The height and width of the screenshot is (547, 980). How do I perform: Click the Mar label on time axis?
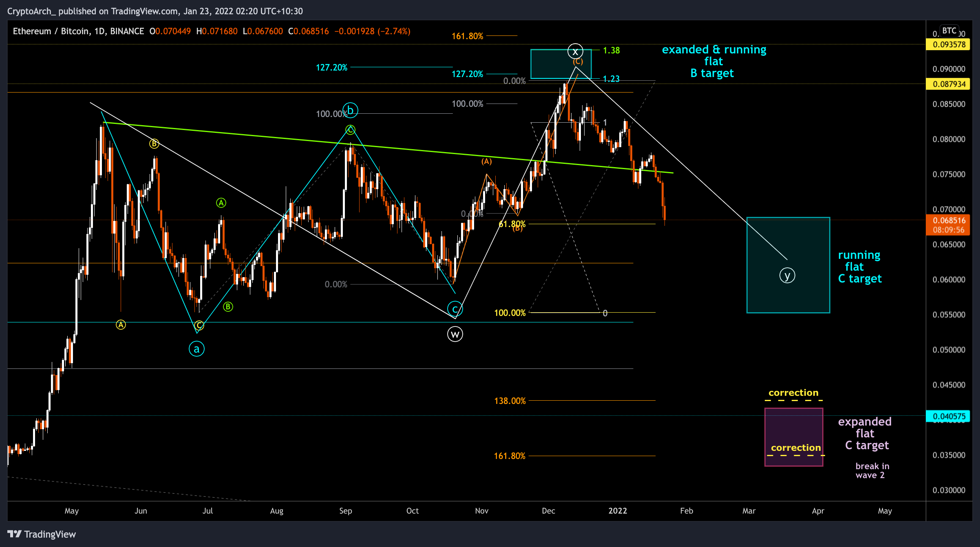click(x=749, y=511)
